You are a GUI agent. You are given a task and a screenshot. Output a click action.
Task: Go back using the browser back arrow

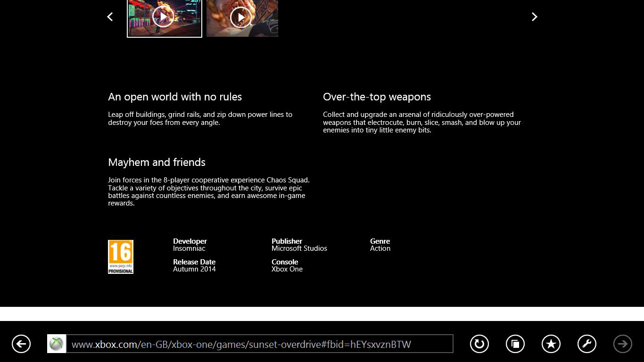pyautogui.click(x=21, y=344)
